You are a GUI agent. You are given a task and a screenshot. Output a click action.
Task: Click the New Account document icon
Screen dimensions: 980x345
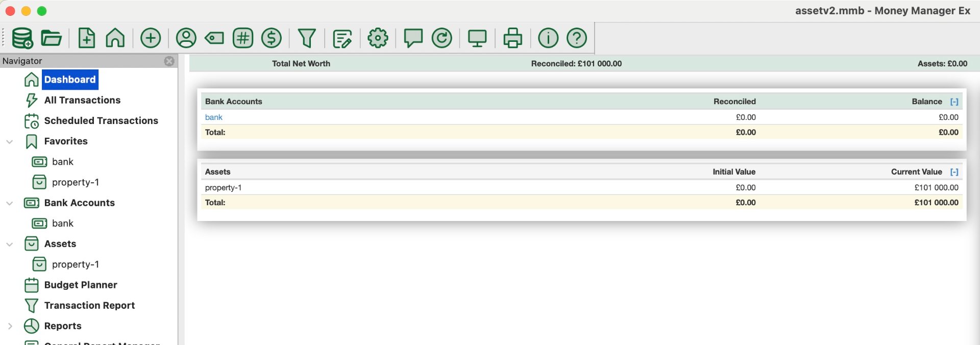point(87,38)
